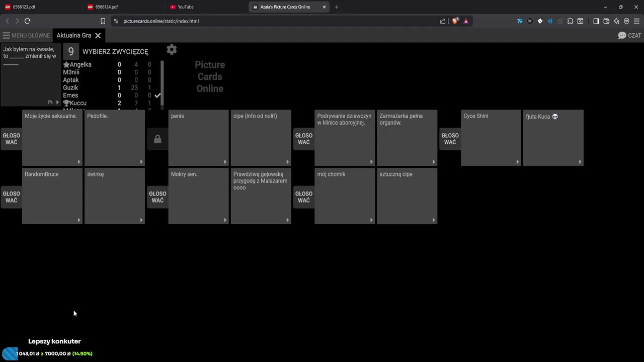This screenshot has width=644, height=362.
Task: Open the Brave Rewards triangle icon
Action: pyautogui.click(x=466, y=21)
